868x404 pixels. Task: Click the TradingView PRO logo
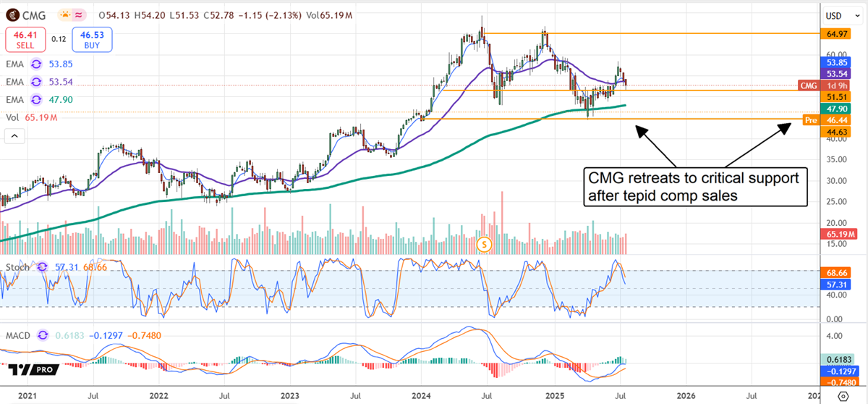coord(33,369)
